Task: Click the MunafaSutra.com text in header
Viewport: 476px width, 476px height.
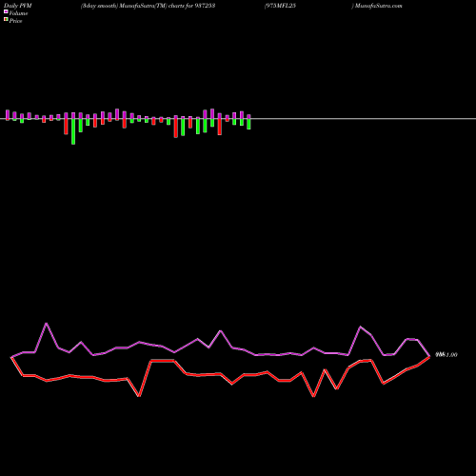Action: click(x=379, y=6)
